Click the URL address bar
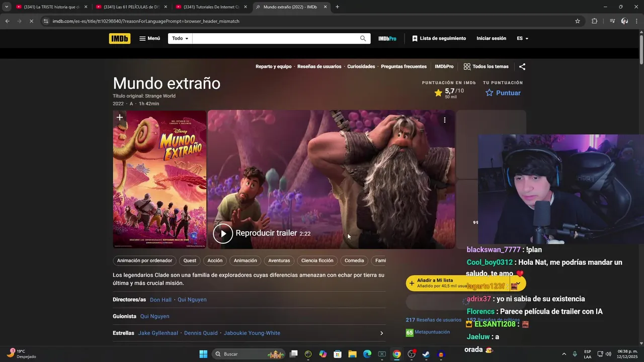 coord(307,21)
